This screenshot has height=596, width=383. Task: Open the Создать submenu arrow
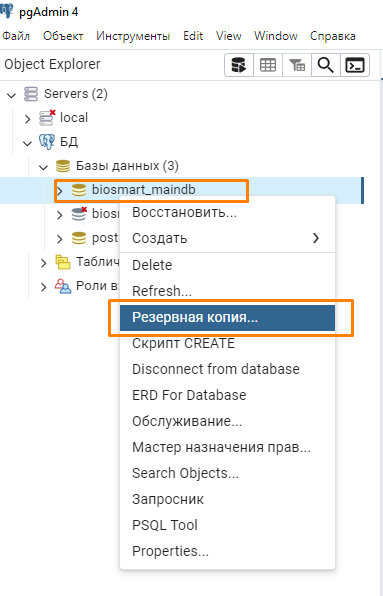coord(316,238)
